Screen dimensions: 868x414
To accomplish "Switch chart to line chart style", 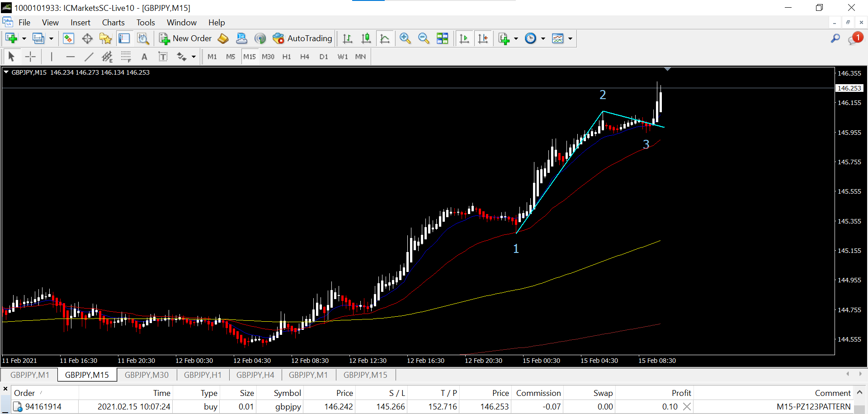I will (x=385, y=38).
